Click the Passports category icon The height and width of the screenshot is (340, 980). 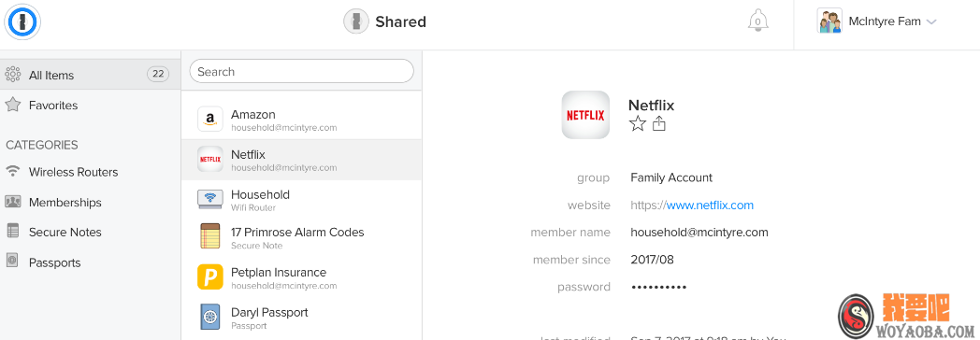click(x=12, y=262)
